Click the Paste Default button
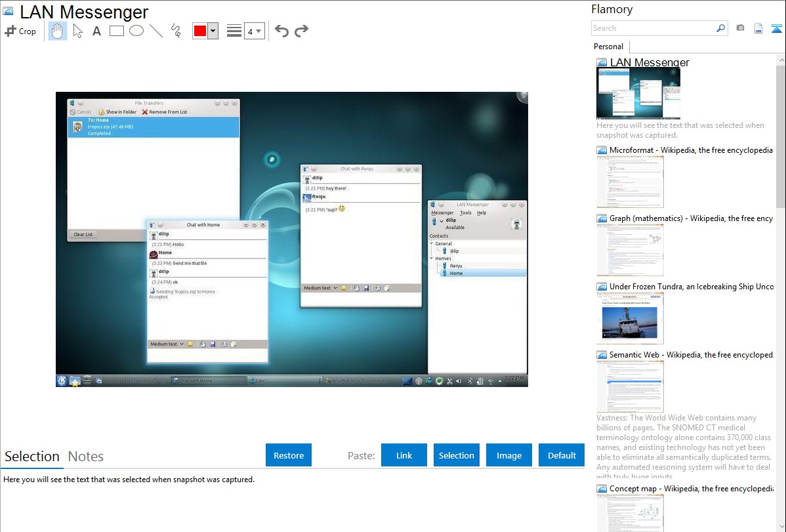Screen dimensions: 786x532 (562, 455)
